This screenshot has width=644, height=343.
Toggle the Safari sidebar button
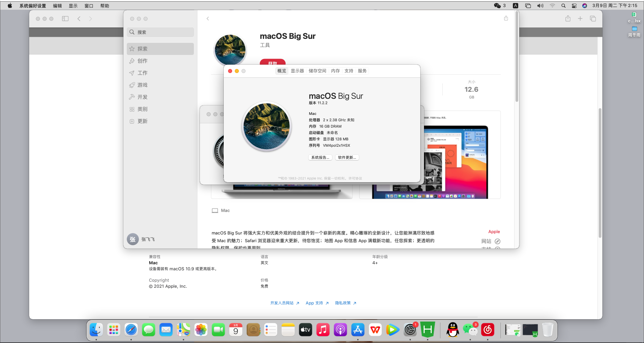pos(65,19)
